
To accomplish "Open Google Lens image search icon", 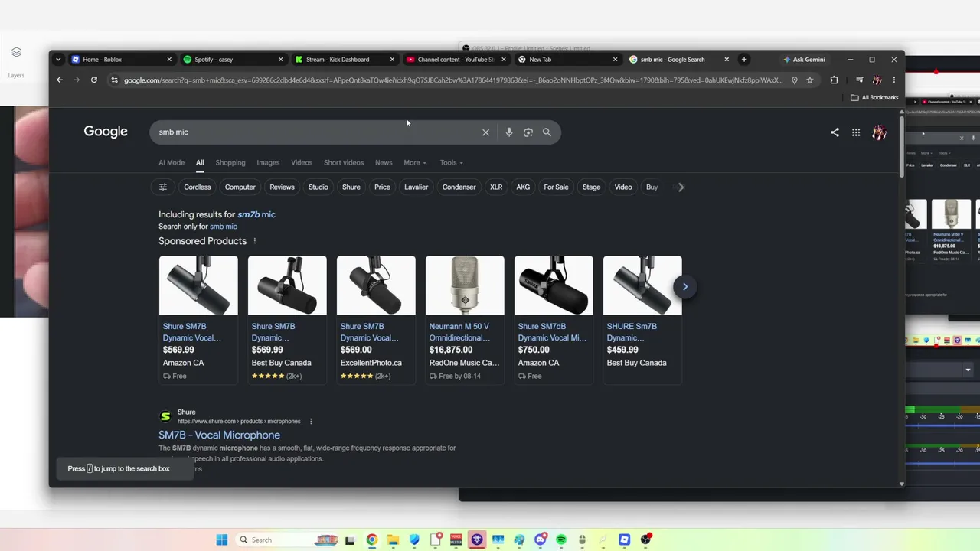I will pos(528,132).
